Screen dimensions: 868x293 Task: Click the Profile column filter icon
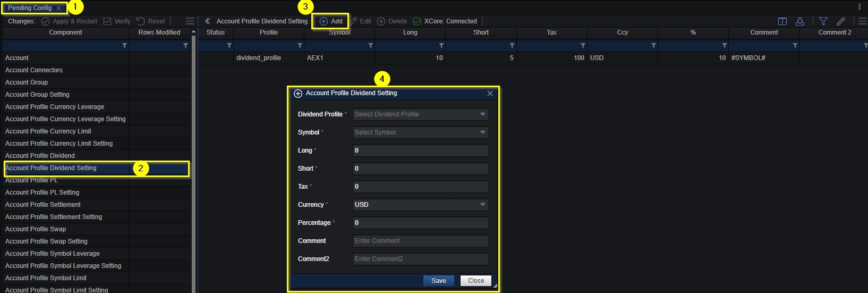[x=300, y=46]
